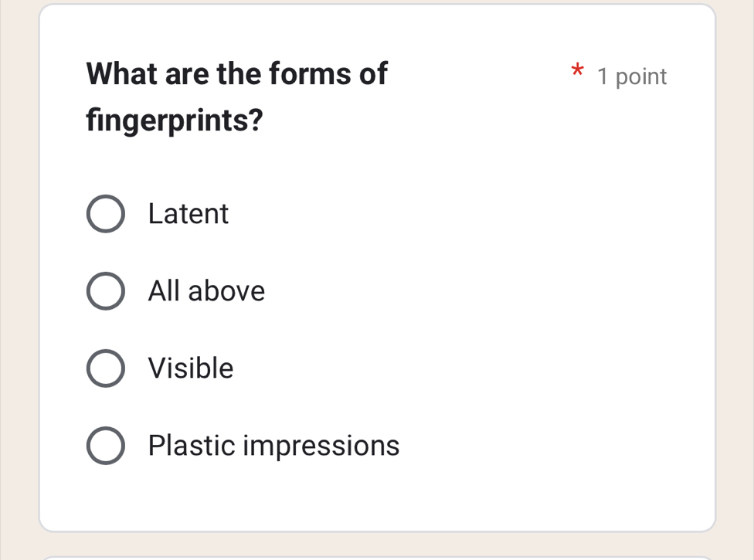The width and height of the screenshot is (754, 560).
Task: Click the Plastic impressions answer label
Action: [x=274, y=446]
